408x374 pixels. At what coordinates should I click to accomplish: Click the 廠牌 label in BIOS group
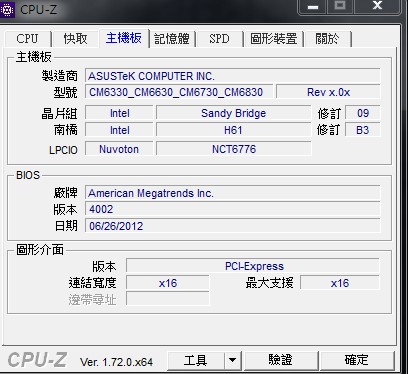pyautogui.click(x=66, y=193)
